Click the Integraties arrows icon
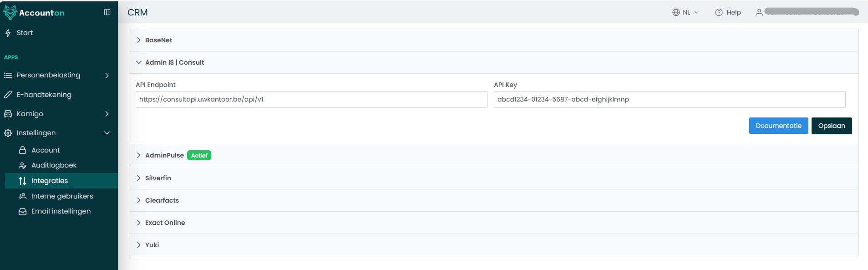Viewport: 868px width, 270px height. coord(22,181)
